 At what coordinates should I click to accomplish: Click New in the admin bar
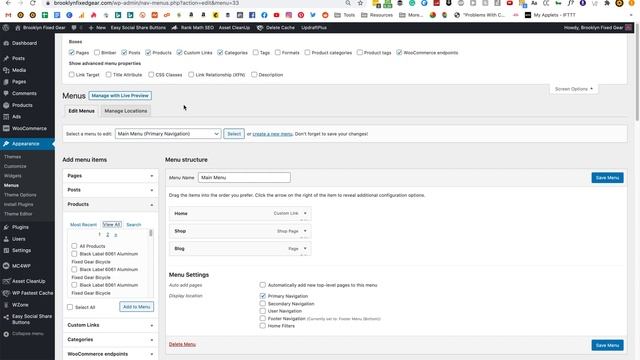pos(97,28)
